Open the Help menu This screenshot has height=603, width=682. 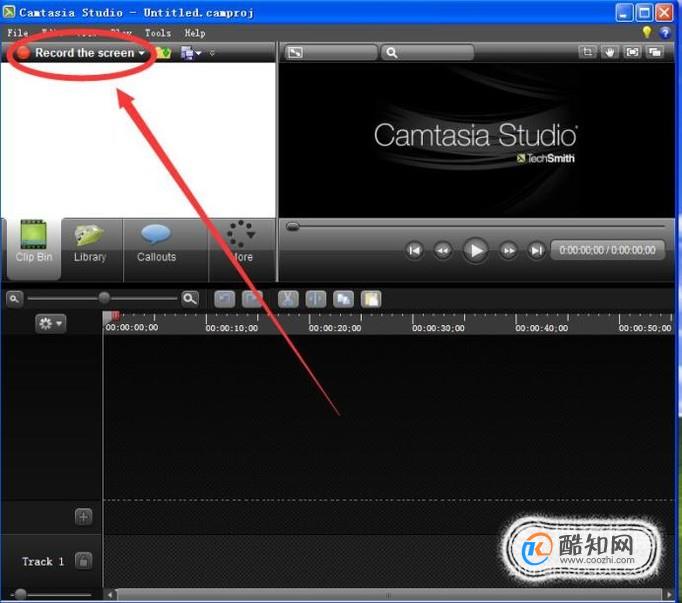[x=194, y=33]
